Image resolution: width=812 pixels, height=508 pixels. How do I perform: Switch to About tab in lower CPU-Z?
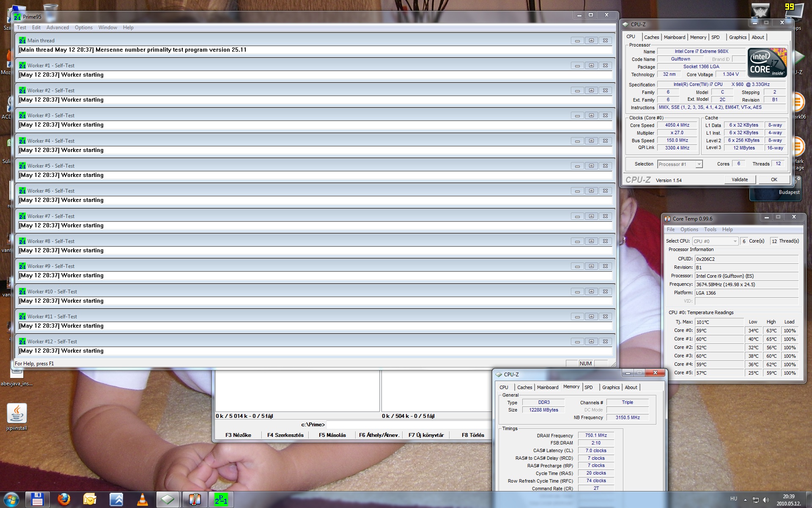tap(631, 387)
